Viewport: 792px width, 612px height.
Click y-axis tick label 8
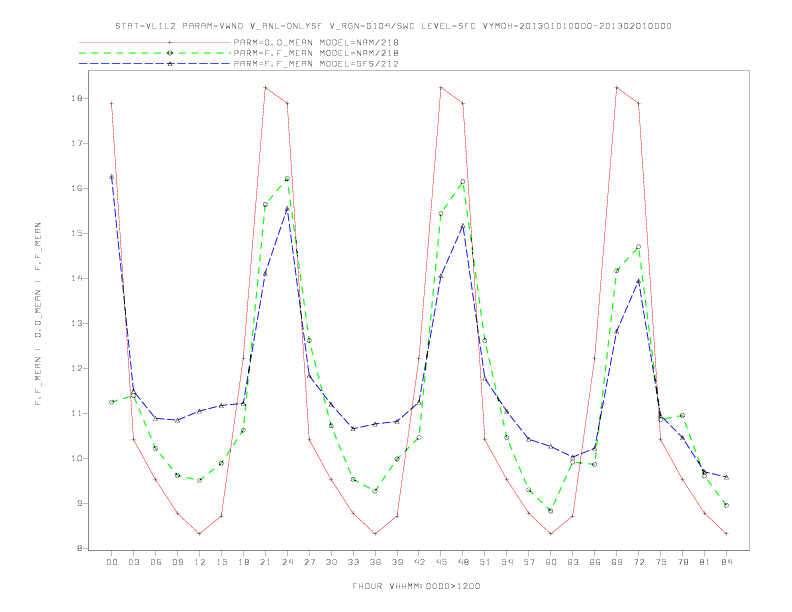click(x=79, y=548)
